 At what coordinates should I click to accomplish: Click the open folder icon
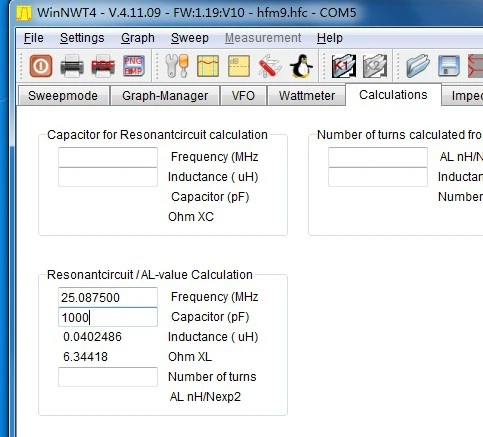[418, 66]
